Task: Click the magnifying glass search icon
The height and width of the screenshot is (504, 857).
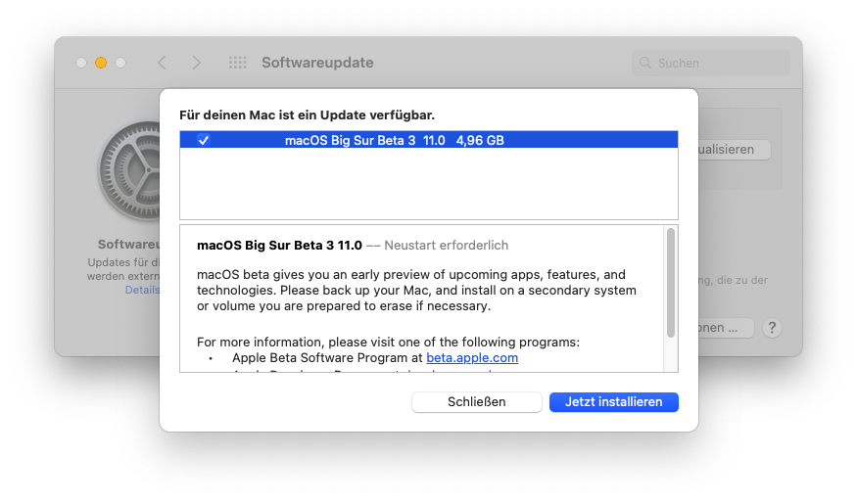Action: (x=645, y=63)
